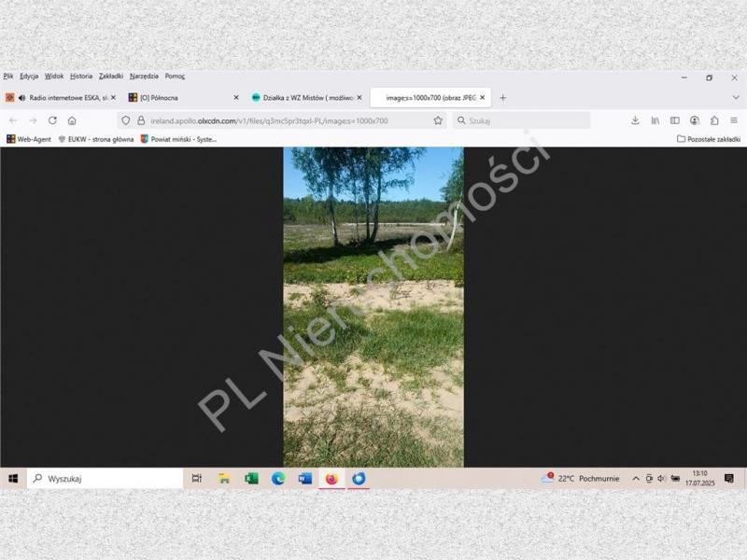Show the sidebar panel icon
Image resolution: width=747 pixels, height=560 pixels.
point(675,120)
